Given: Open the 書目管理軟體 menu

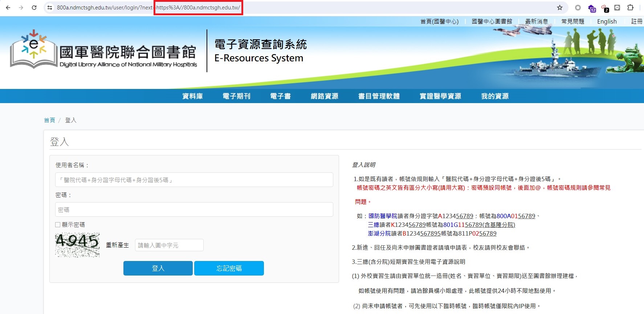Looking at the screenshot, I should [x=379, y=96].
